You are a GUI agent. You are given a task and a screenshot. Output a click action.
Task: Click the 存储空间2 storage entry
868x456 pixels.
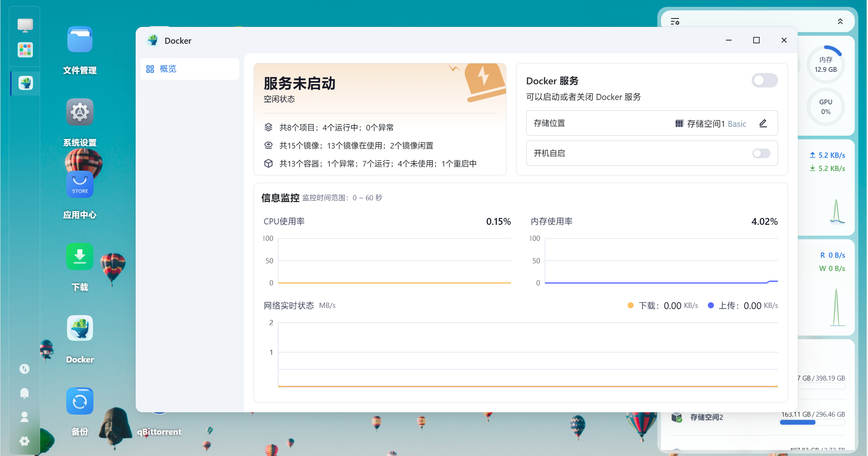(x=707, y=417)
